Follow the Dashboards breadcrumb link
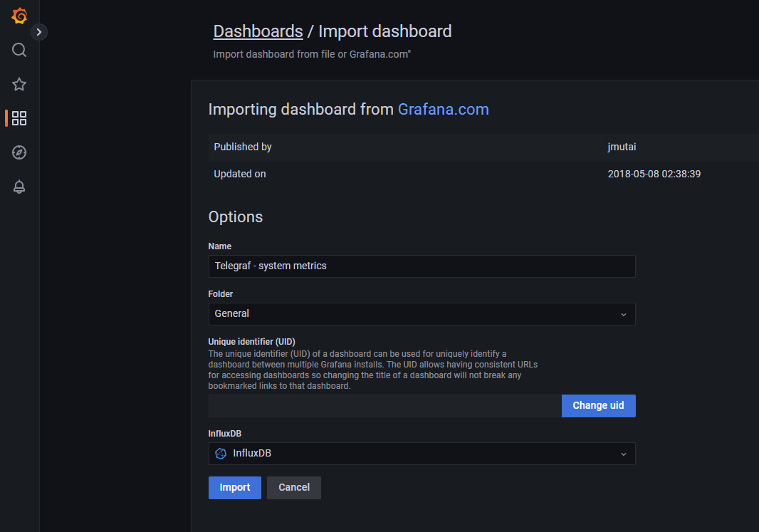Viewport: 759px width, 532px height. click(258, 31)
